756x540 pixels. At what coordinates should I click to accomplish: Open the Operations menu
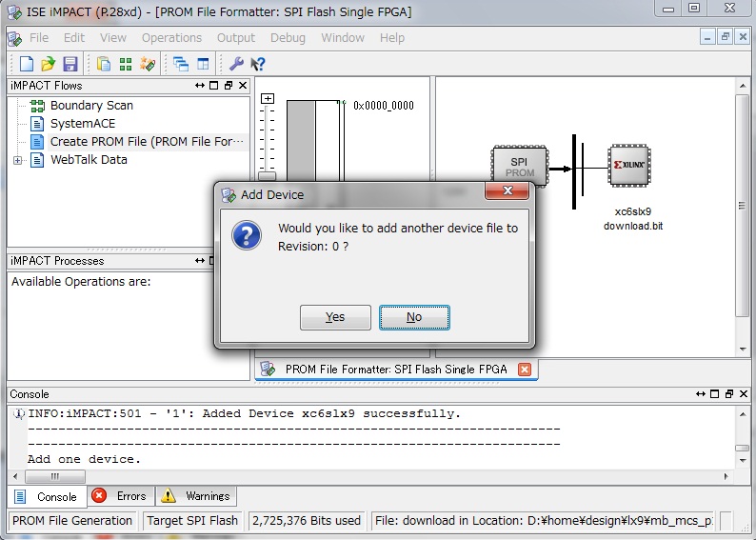[171, 37]
